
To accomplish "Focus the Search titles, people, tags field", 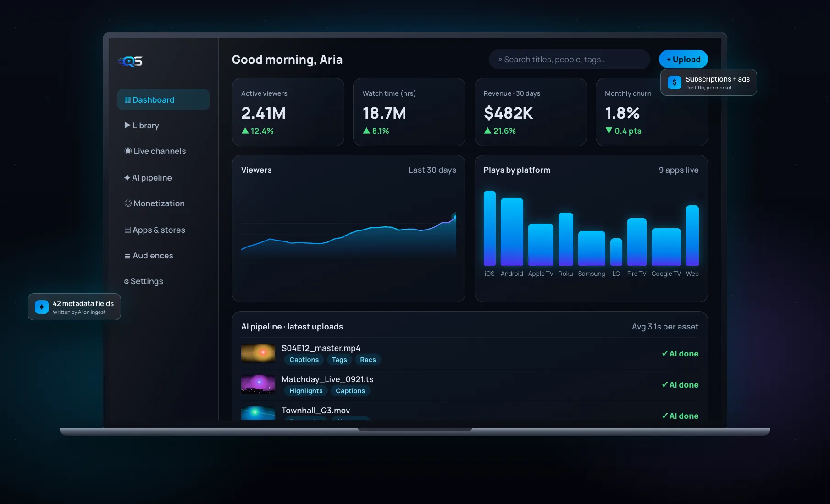I will [570, 60].
